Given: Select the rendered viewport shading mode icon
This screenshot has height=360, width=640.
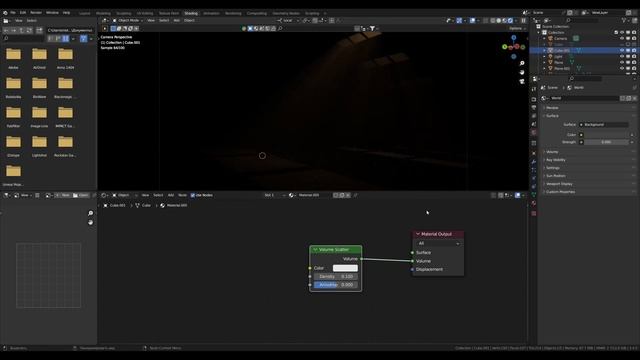Looking at the screenshot, I should (x=510, y=20).
